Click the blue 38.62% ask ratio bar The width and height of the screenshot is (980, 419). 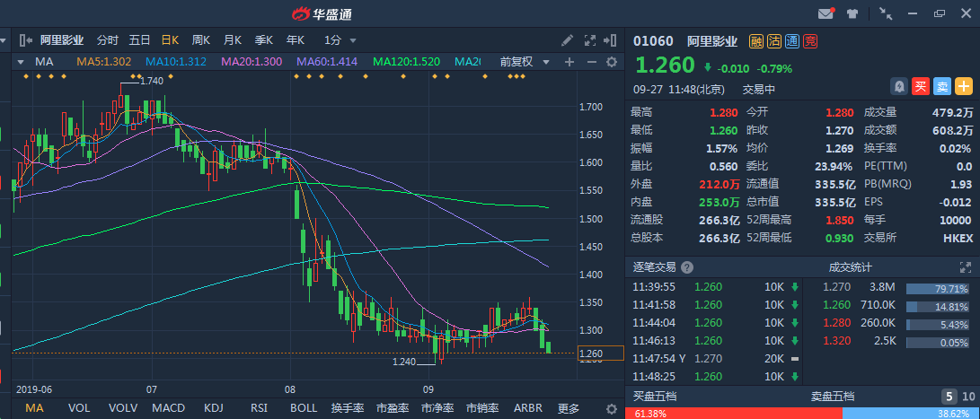click(x=911, y=414)
